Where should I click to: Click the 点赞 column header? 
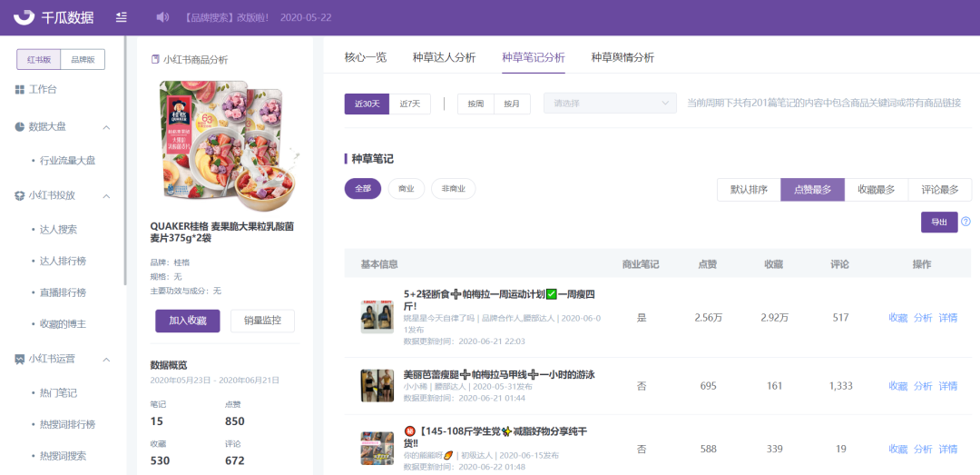(x=708, y=264)
